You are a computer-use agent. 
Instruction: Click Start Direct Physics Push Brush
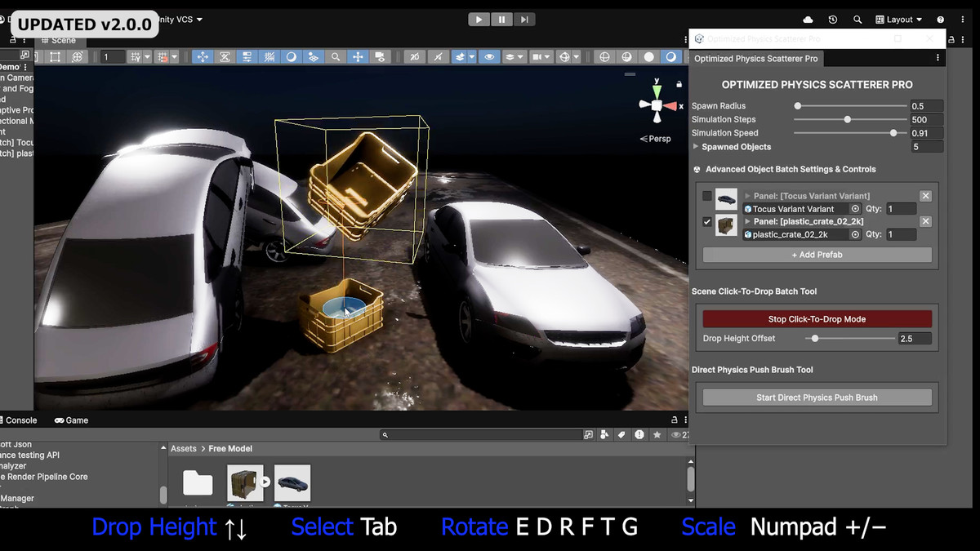[817, 398]
